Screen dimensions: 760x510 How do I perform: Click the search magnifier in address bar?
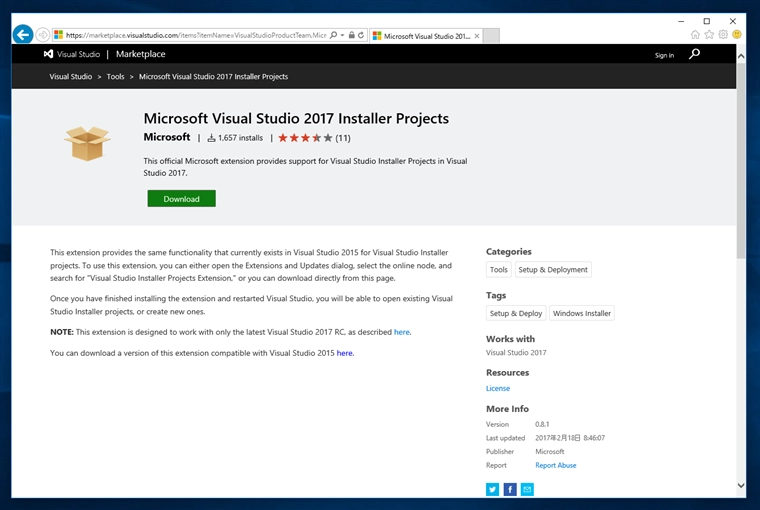tap(333, 35)
